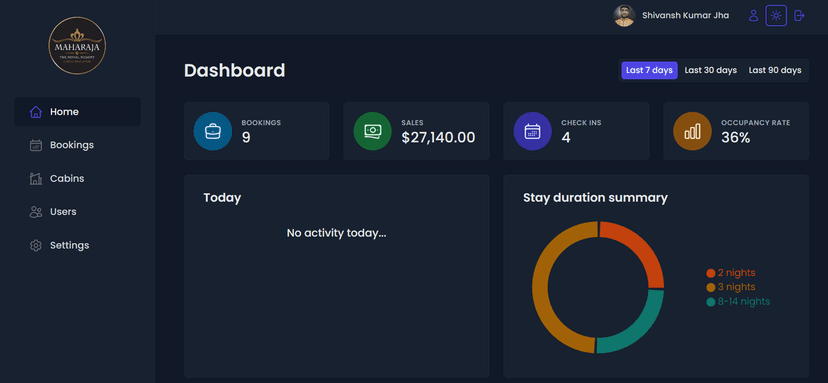
Task: Click the purple calendar Check ins icon
Action: [532, 131]
